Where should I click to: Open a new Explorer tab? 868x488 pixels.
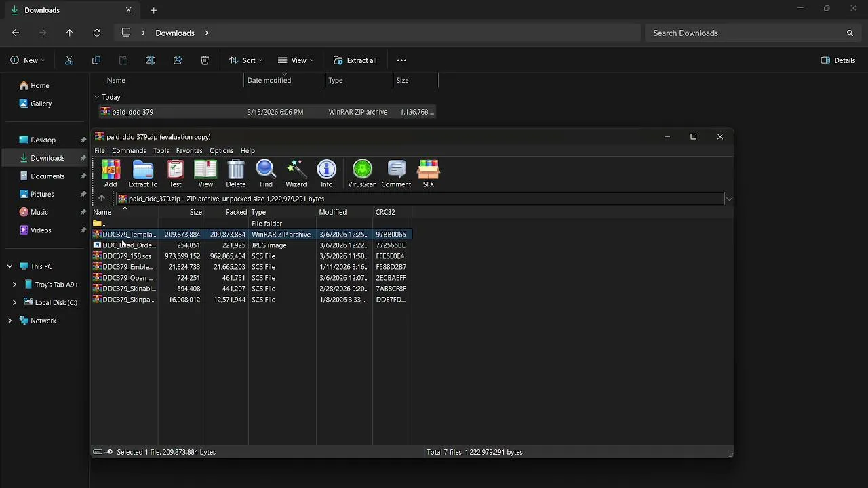154,10
